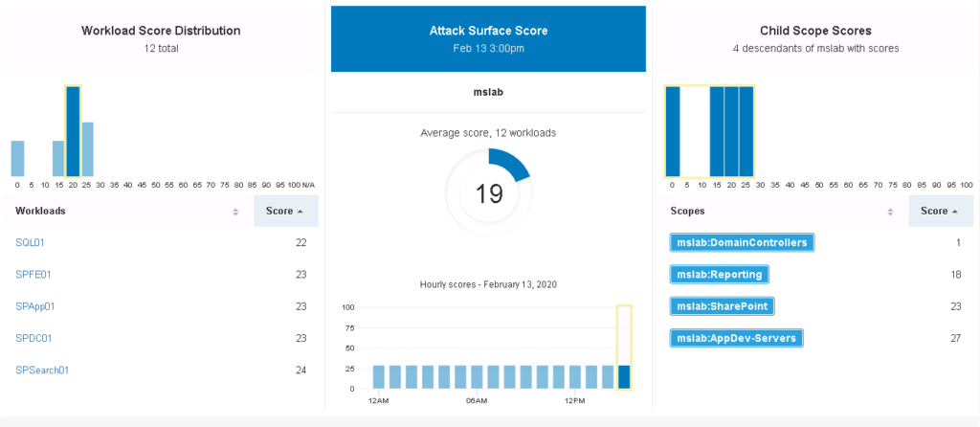Click the mslab:DomainControllers scope tag
The width and height of the screenshot is (980, 427).
[x=742, y=242]
